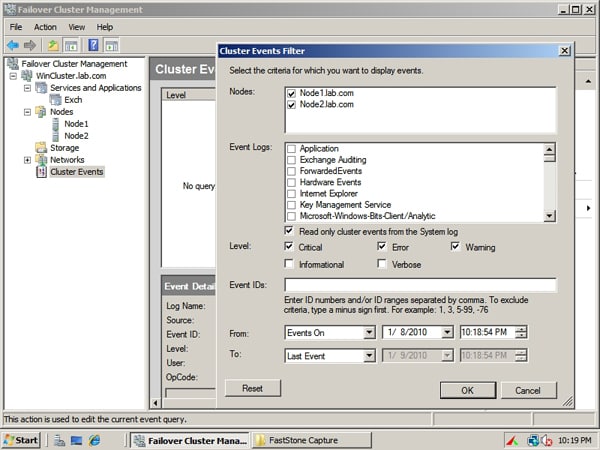Toggle the console tree pane toolbar icon
The height and width of the screenshot is (450, 600).
pos(71,46)
